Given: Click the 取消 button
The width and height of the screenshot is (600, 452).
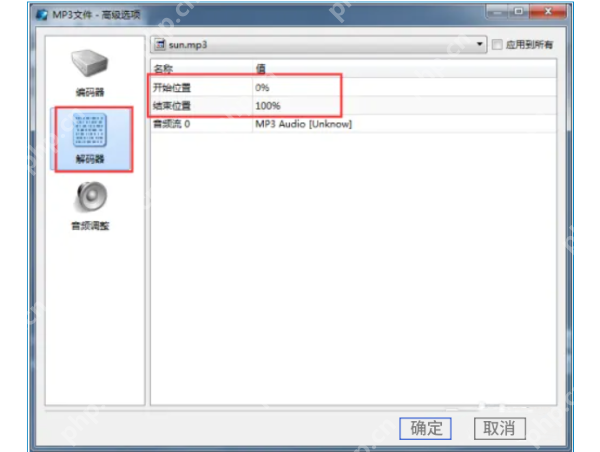Looking at the screenshot, I should click(499, 428).
